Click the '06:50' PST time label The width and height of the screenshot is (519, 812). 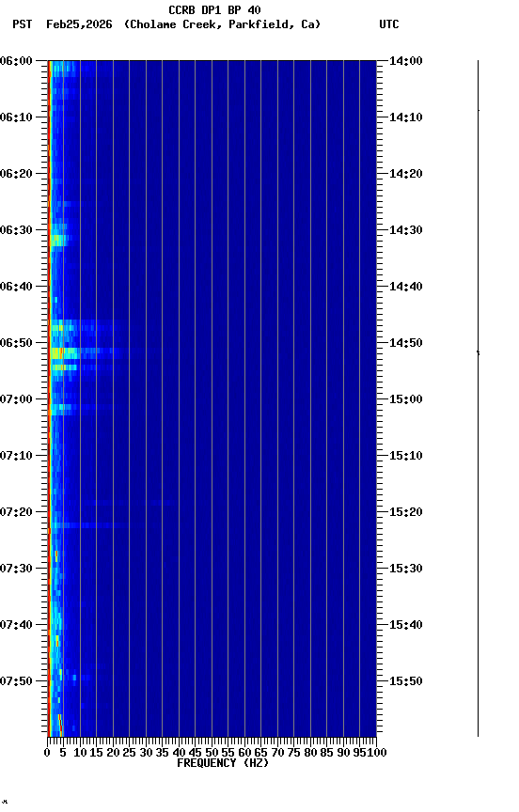tap(16, 343)
